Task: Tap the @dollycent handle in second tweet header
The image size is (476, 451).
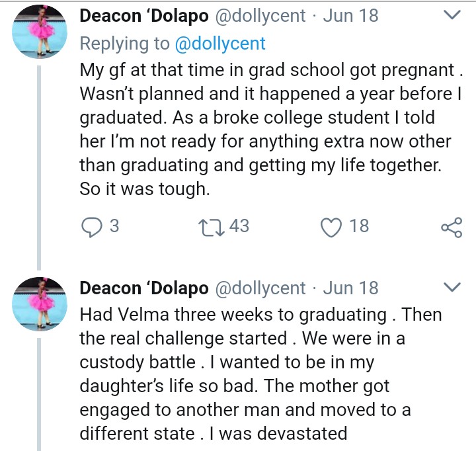Action: [260, 288]
